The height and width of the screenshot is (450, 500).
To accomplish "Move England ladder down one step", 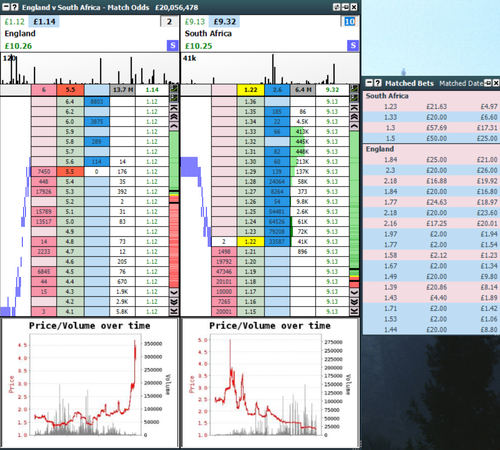I will pyautogui.click(x=174, y=293).
